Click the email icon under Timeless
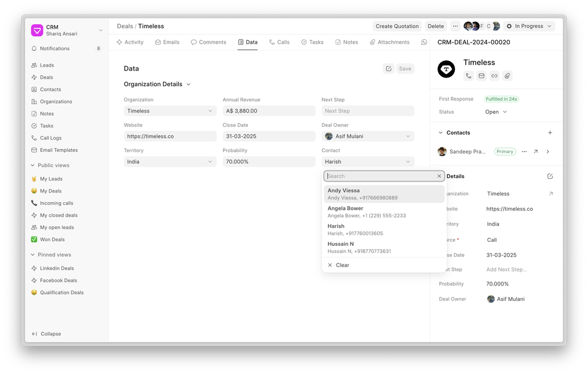This screenshot has width=588, height=374. tap(481, 76)
